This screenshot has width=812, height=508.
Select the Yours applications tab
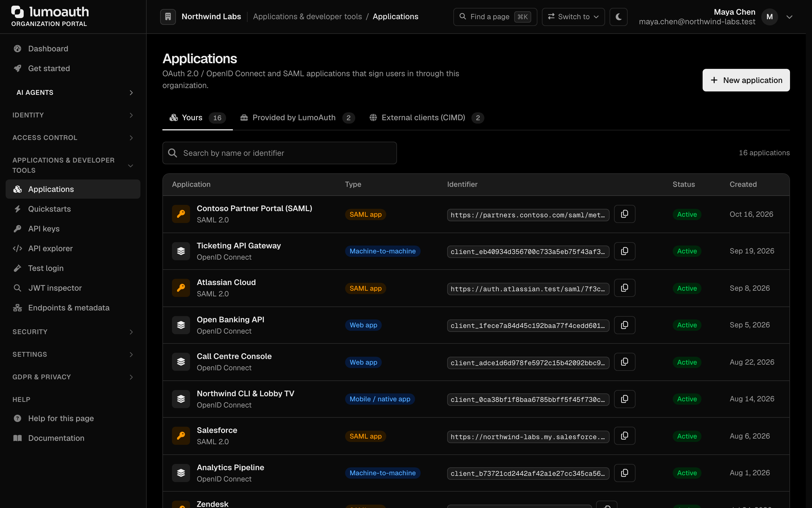198,118
